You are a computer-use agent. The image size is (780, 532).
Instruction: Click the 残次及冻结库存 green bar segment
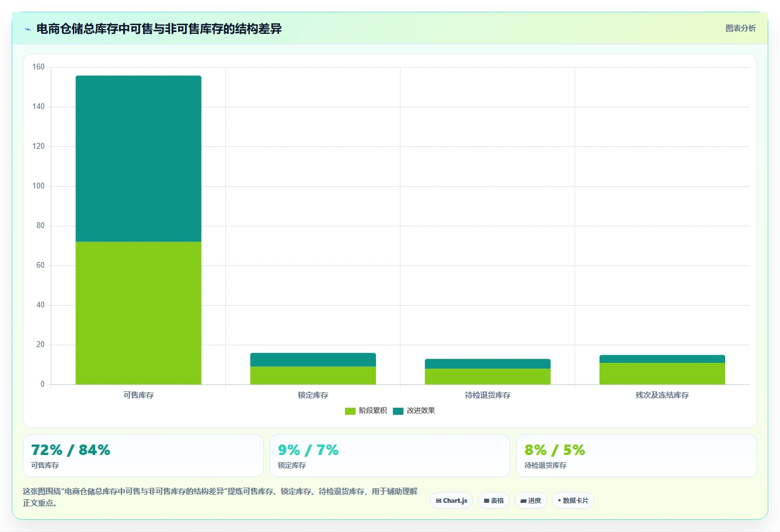pyautogui.click(x=662, y=374)
